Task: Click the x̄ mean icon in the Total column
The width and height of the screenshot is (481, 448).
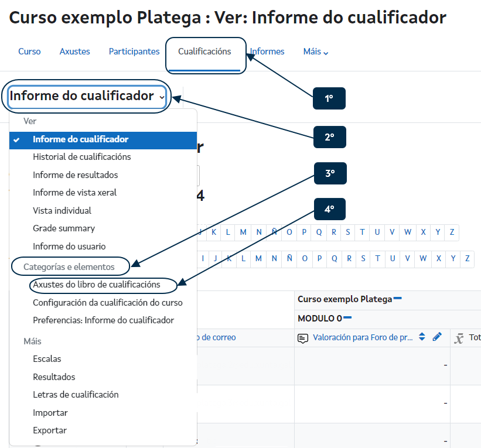Action: (x=460, y=337)
